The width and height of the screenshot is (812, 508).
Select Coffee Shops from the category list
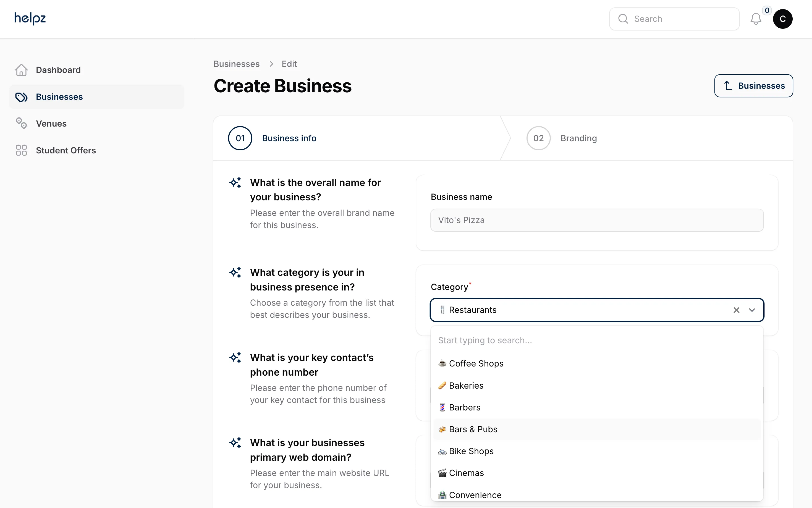point(597,363)
